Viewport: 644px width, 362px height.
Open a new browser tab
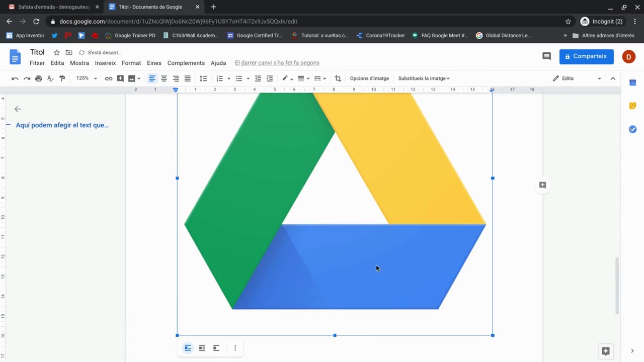(213, 7)
